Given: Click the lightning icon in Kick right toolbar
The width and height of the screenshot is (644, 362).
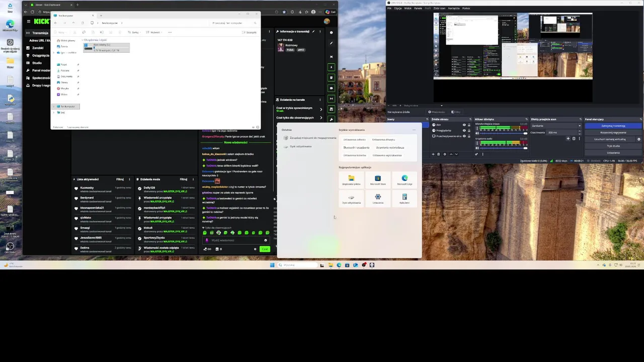Looking at the screenshot, I should coord(331,67).
